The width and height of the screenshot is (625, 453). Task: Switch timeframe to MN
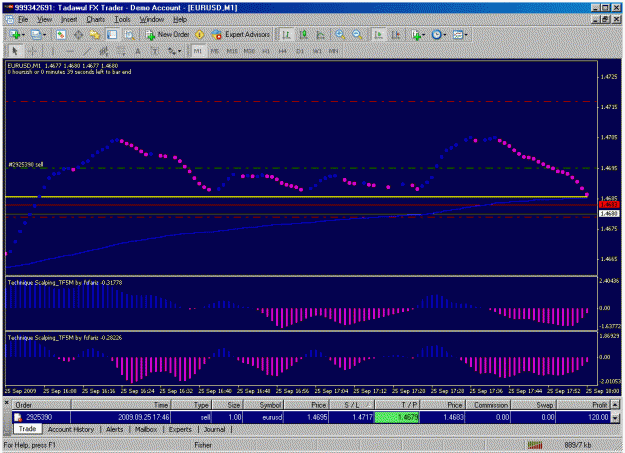(333, 51)
